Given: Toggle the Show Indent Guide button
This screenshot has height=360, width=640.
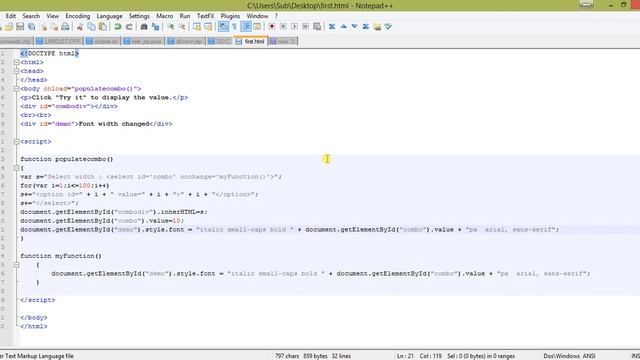Looking at the screenshot, I should tap(246, 27).
